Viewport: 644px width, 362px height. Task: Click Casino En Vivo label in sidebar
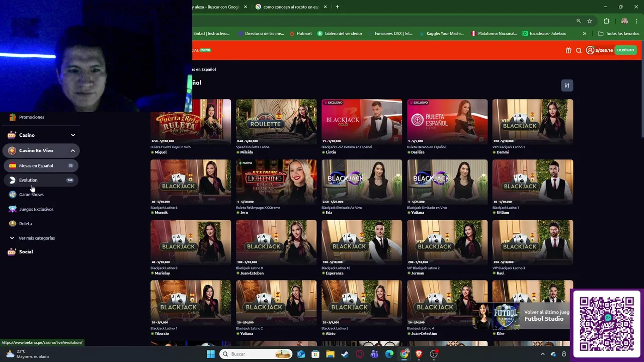(x=36, y=151)
